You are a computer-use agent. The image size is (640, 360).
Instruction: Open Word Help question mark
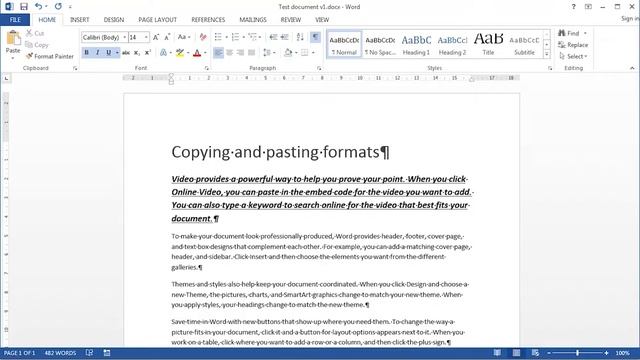pyautogui.click(x=573, y=7)
